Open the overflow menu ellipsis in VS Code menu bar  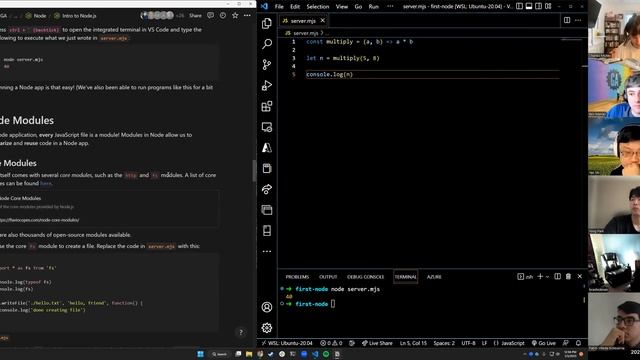pyautogui.click(x=390, y=7)
